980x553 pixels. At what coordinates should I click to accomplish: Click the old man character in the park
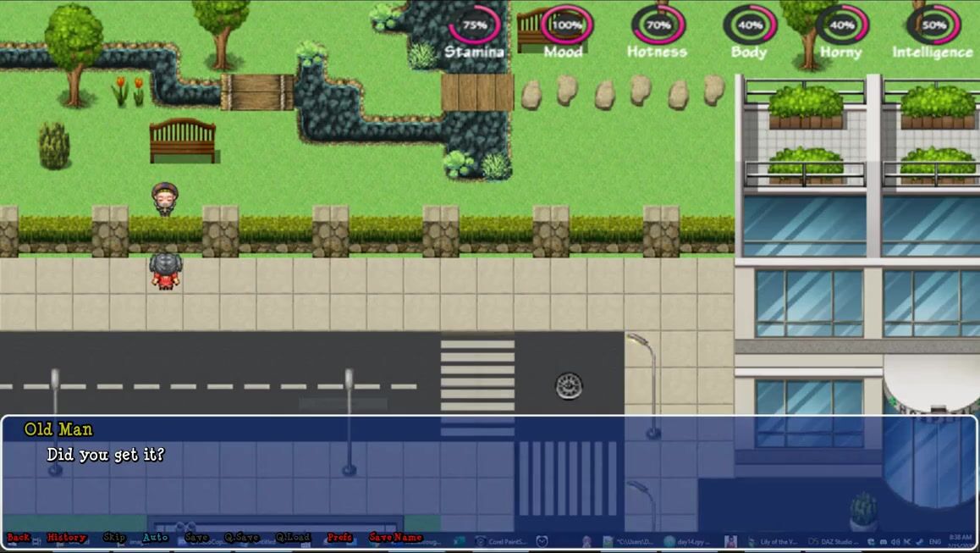(164, 199)
